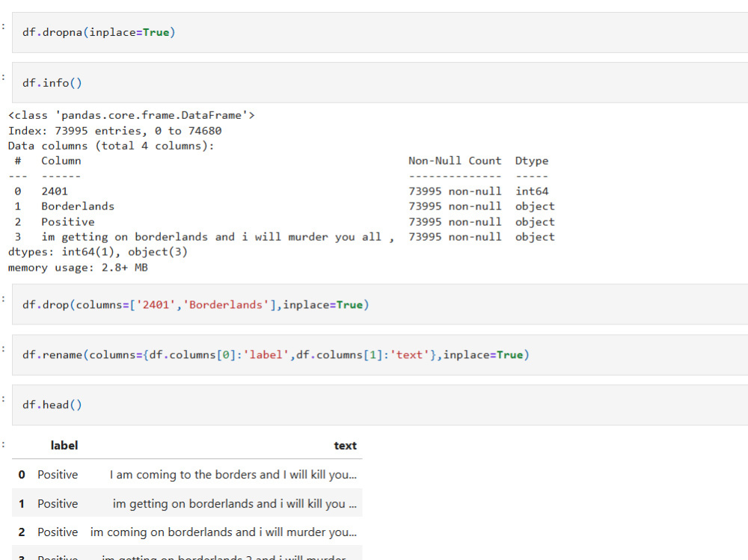Click index 0 in the dataframe output
Screen dimensions: 748x560
coord(22,475)
